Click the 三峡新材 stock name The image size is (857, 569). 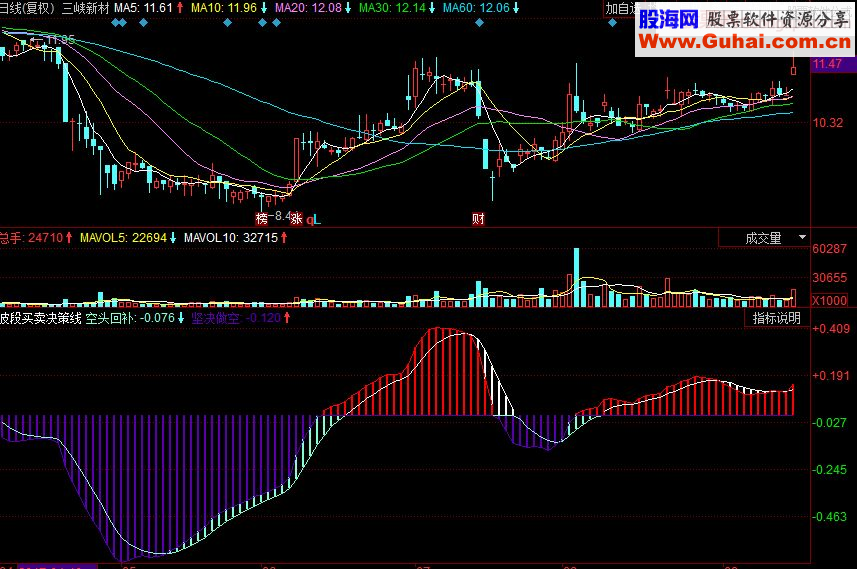(x=86, y=8)
